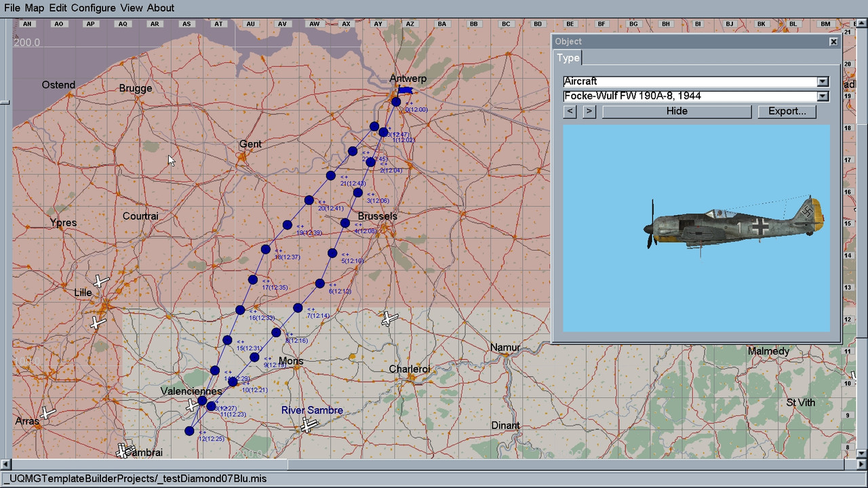Open the Aircraft object type dropdown
Screen dimensions: 868x488
tap(823, 81)
